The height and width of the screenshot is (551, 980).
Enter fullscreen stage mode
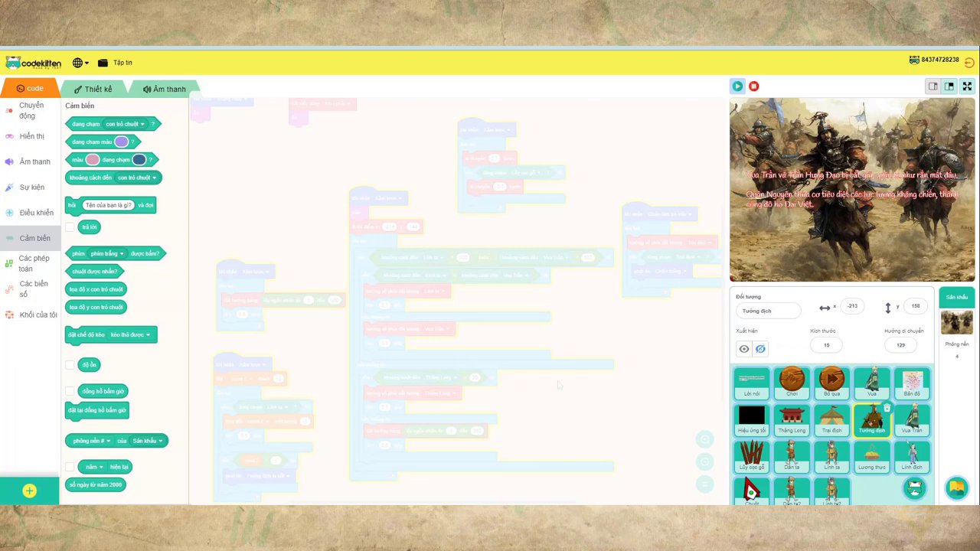click(x=967, y=86)
